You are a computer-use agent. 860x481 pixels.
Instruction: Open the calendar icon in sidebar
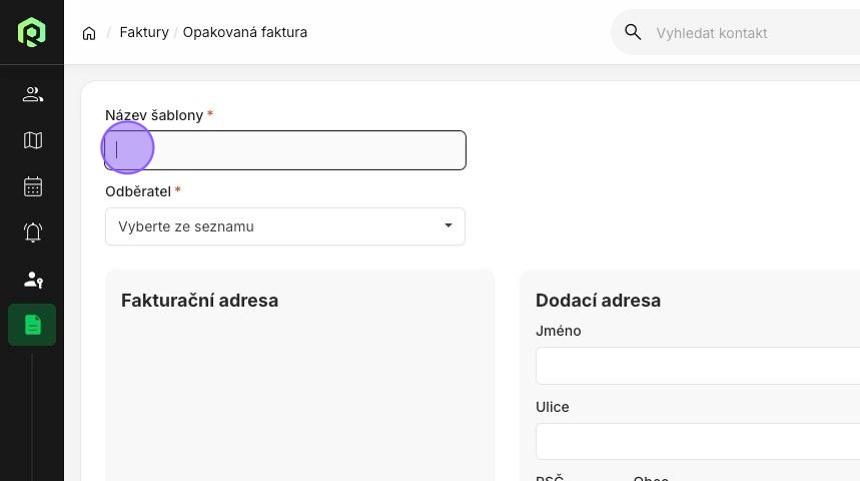coord(33,186)
